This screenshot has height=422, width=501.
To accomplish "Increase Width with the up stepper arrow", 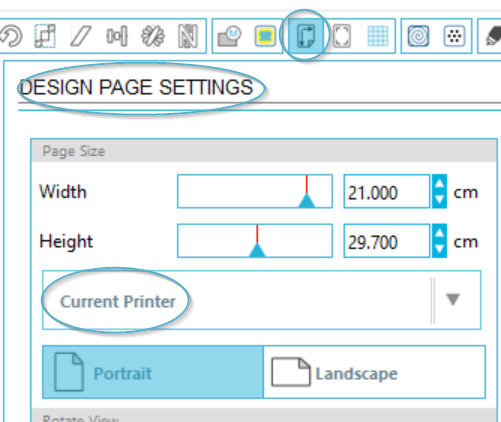I will tap(439, 183).
